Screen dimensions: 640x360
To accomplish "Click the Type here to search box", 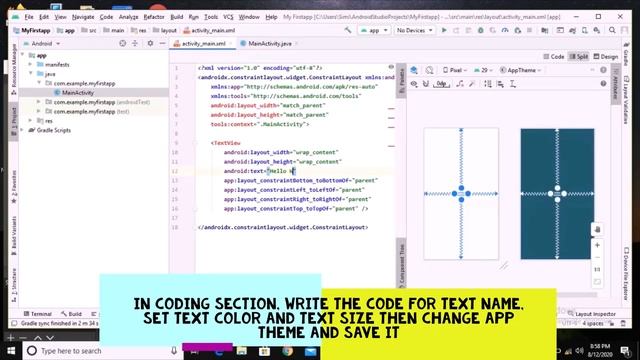I will (x=102, y=351).
